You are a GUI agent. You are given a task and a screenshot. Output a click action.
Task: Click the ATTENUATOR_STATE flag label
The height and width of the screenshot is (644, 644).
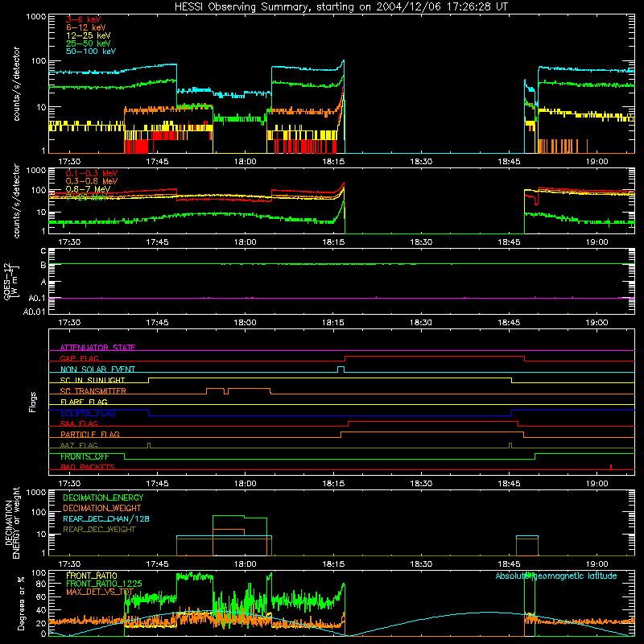pyautogui.click(x=97, y=348)
